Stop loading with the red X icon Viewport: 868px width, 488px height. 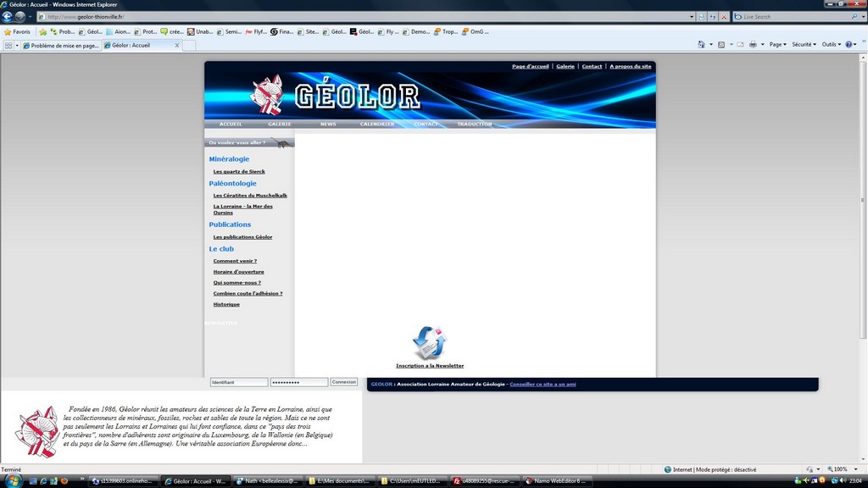tap(724, 17)
